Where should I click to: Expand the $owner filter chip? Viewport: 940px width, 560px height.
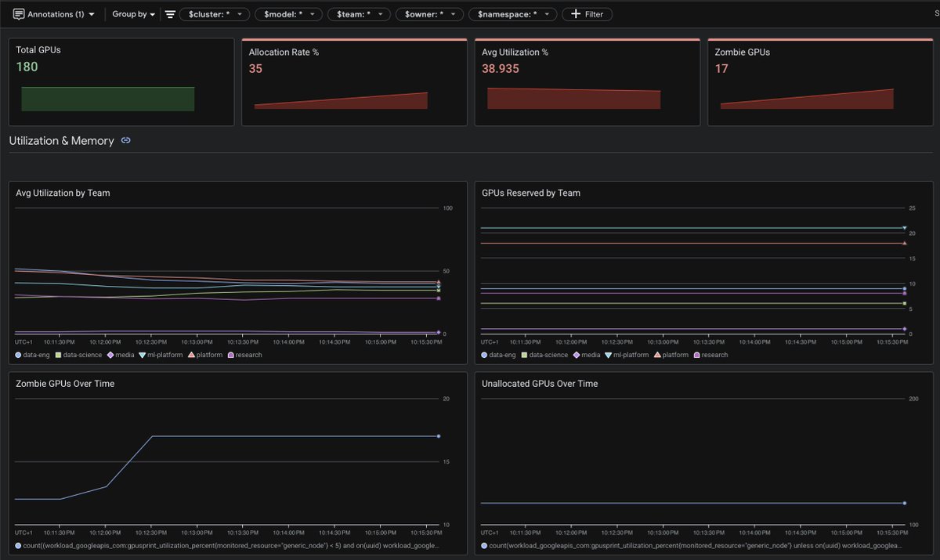[428, 14]
